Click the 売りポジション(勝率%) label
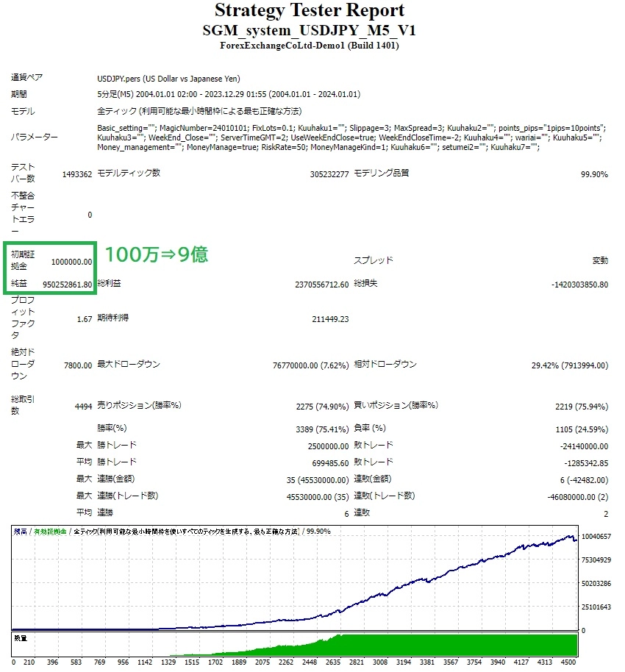 [139, 405]
